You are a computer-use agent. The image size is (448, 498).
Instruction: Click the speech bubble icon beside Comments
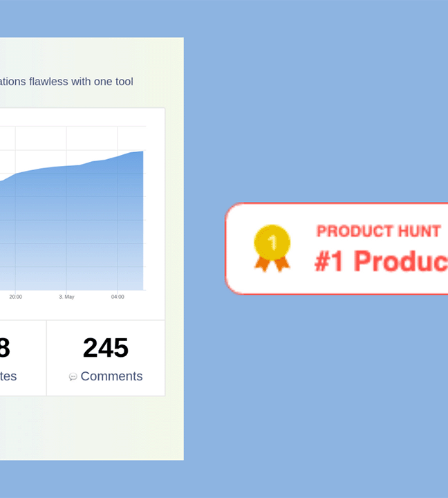pyautogui.click(x=73, y=377)
